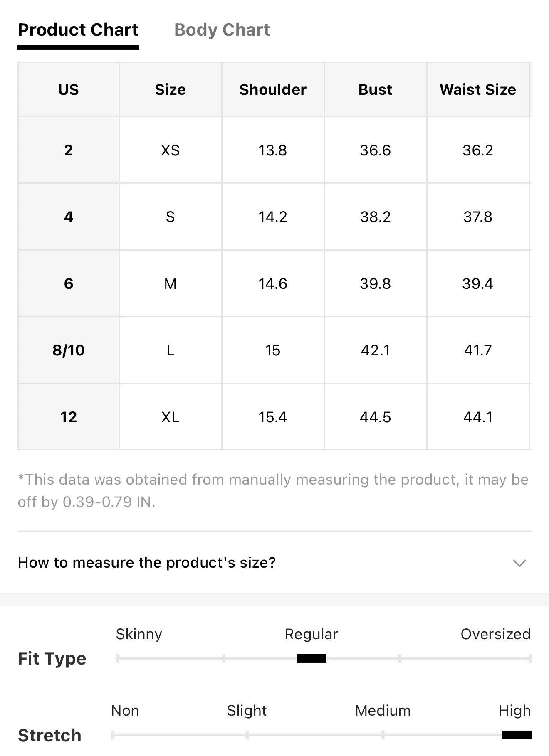Select the Waist Size column header
549x756 pixels.
[478, 89]
